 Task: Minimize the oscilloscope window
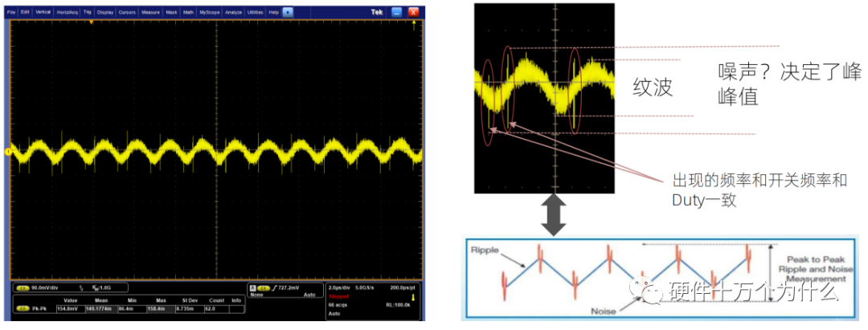(397, 14)
